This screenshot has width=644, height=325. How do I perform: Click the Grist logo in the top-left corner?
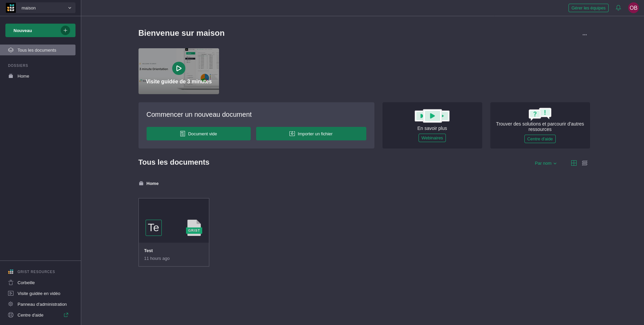[x=11, y=8]
